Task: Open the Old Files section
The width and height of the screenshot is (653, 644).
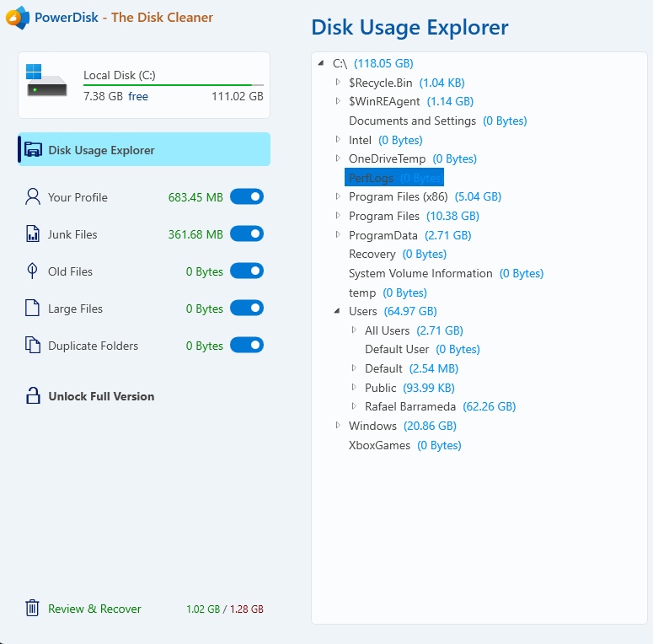Action: pos(71,271)
